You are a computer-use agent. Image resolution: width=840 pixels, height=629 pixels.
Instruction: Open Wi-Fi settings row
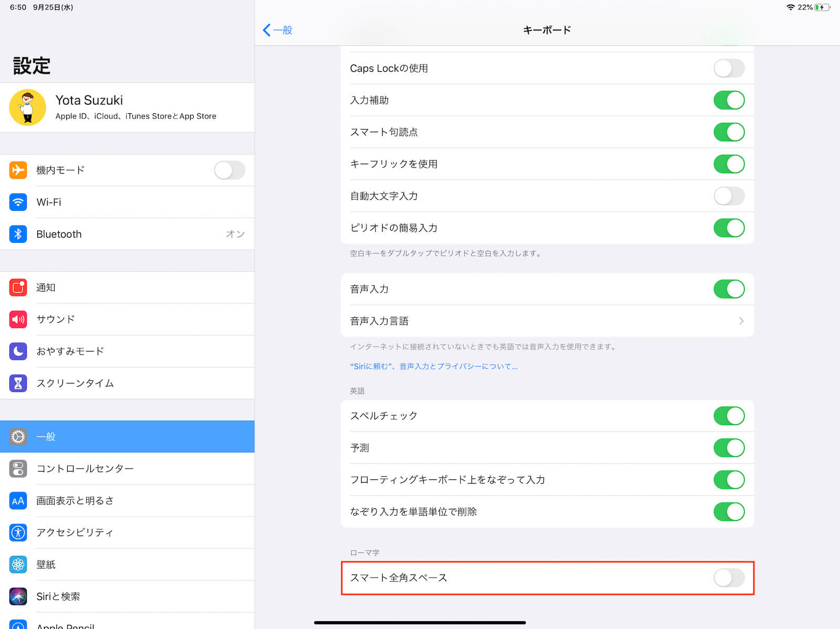pyautogui.click(x=127, y=202)
